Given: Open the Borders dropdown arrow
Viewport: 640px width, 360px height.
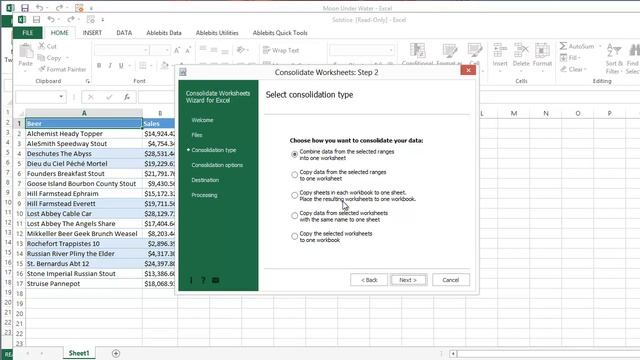Looking at the screenshot, I should coord(151,65).
